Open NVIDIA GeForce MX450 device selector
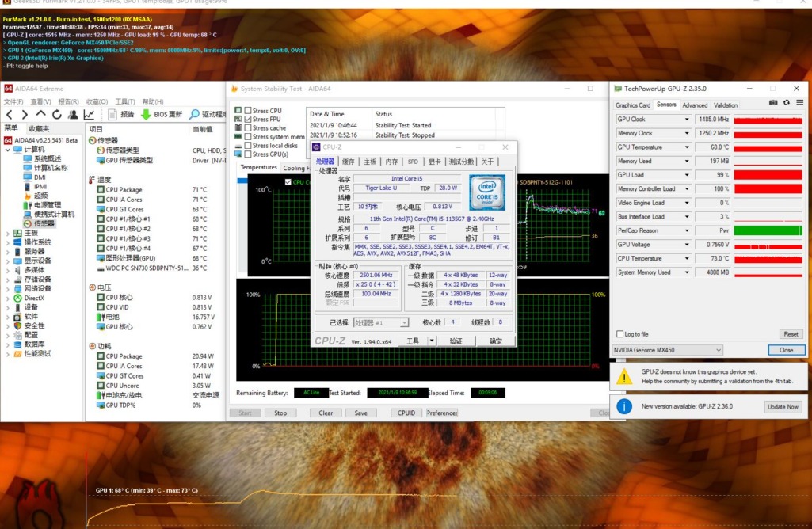 (x=667, y=350)
